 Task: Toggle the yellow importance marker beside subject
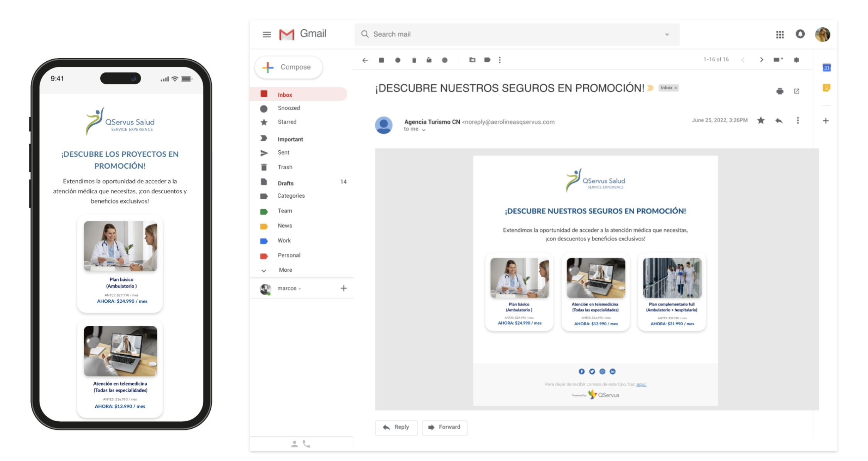coord(650,88)
